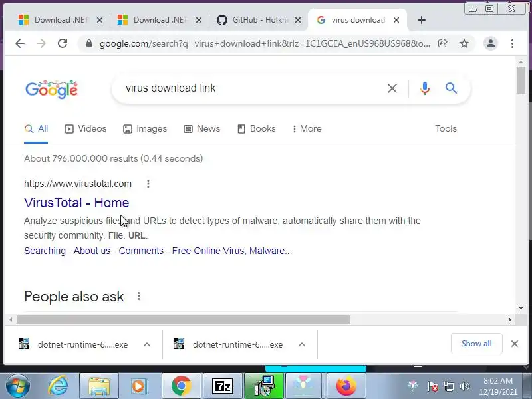Click the scroll right arrow
Image resolution: width=532 pixels, height=399 pixels.
coord(509,319)
